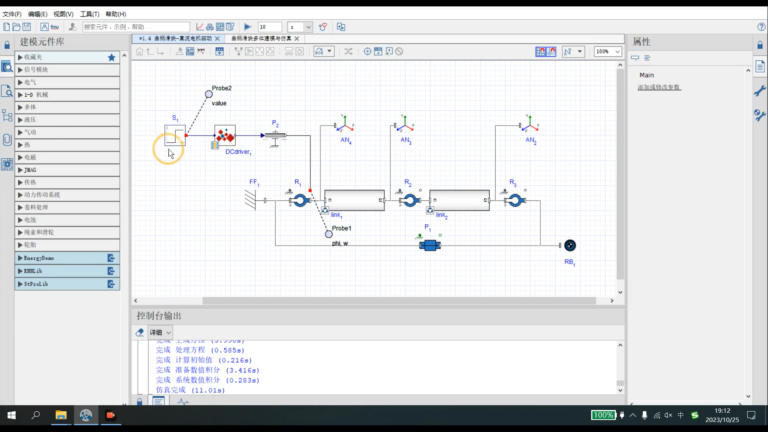Expand the 液压 library category
This screenshot has width=768, height=432.
[67, 120]
